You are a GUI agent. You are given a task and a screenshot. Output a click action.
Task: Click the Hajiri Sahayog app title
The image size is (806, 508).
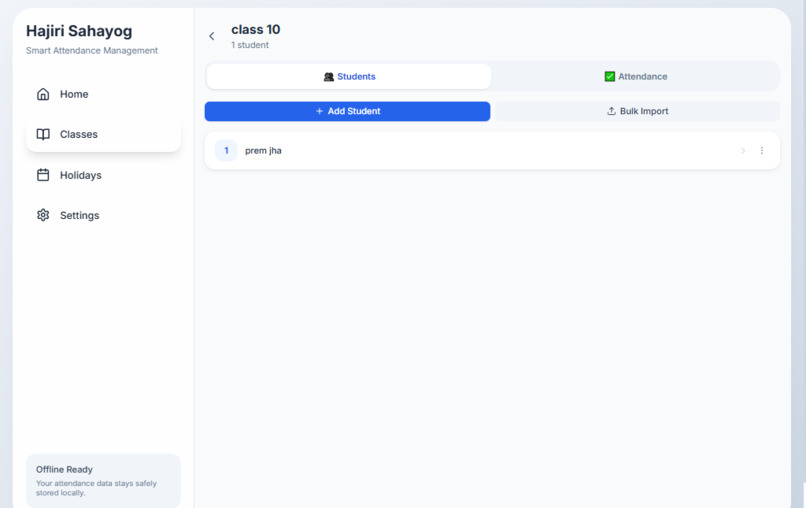click(79, 31)
